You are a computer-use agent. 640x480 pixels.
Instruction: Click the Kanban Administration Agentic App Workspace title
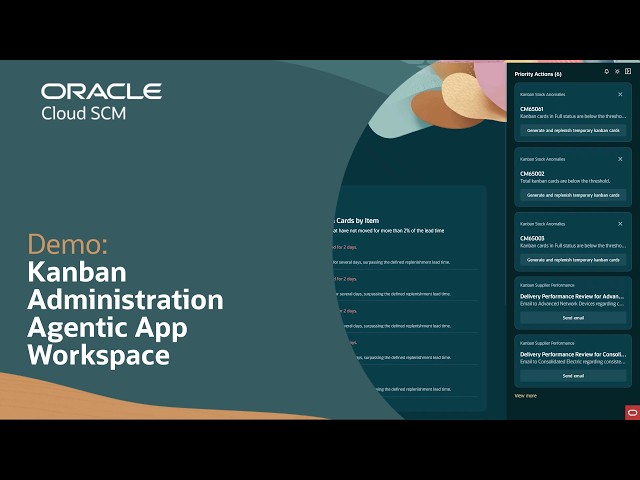[x=125, y=313]
